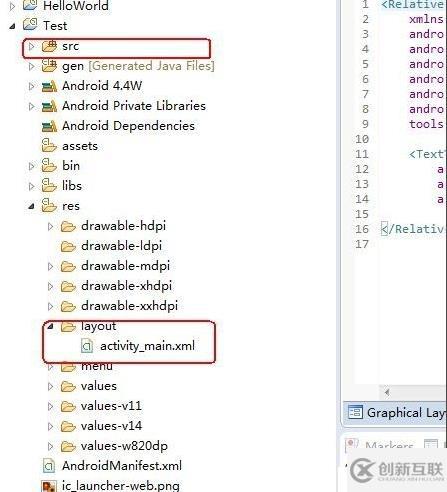Click the </Relativ closing tag on line 16
This screenshot has width=447, height=492.
pos(412,229)
